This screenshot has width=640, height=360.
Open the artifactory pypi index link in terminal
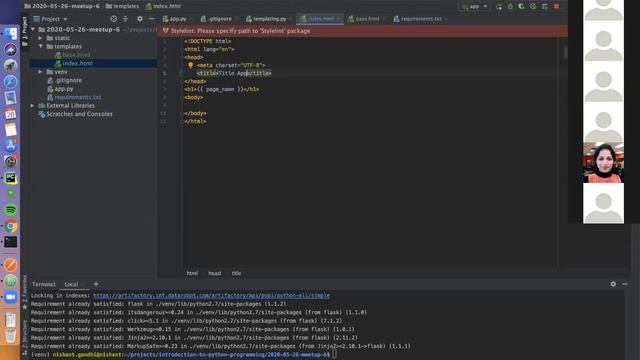tap(211, 296)
